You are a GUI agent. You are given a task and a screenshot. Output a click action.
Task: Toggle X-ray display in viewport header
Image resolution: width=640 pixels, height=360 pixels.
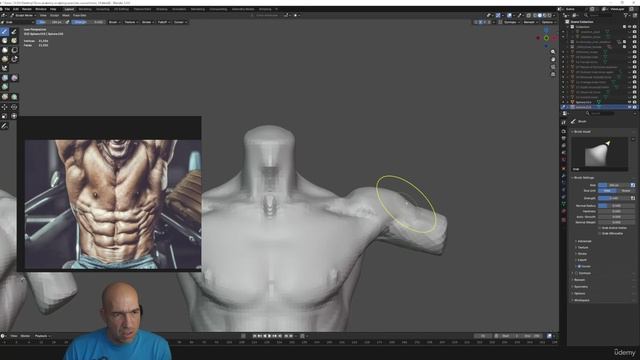pos(529,16)
